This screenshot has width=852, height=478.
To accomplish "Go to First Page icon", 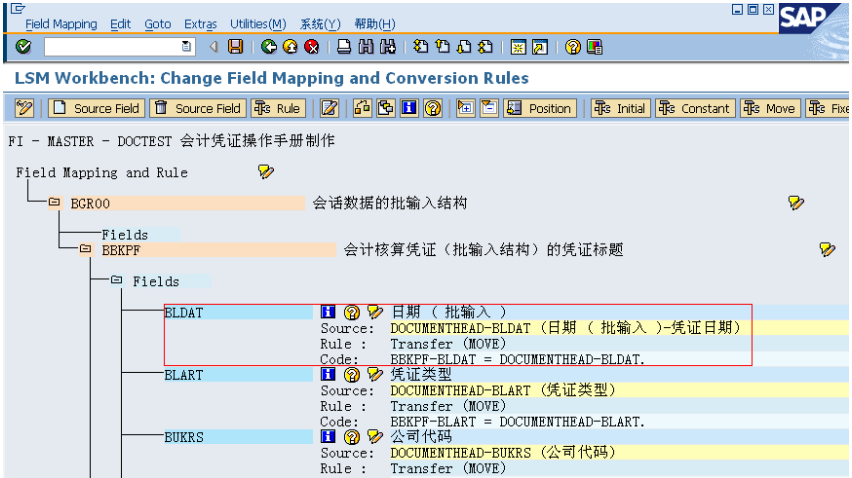I will click(x=421, y=47).
